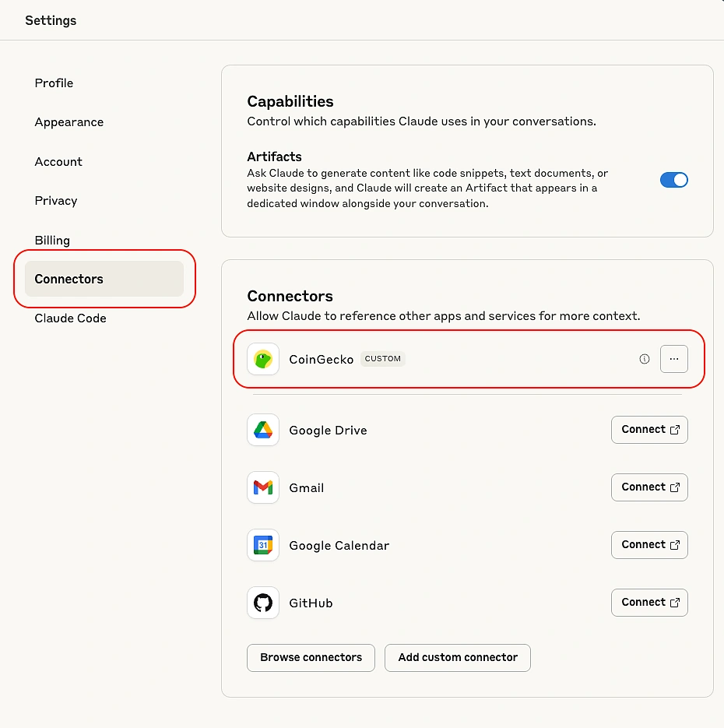The image size is (724, 728).
Task: Connect the GitHub service
Action: click(x=649, y=603)
